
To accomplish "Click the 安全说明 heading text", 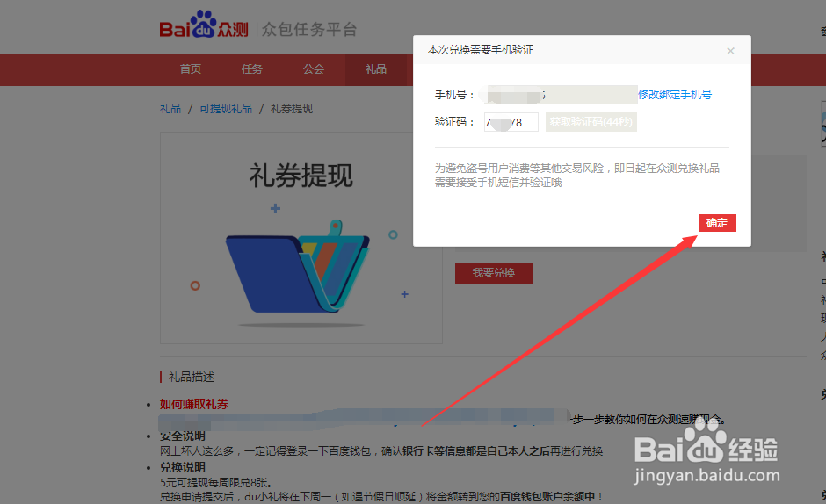I will click(x=182, y=436).
